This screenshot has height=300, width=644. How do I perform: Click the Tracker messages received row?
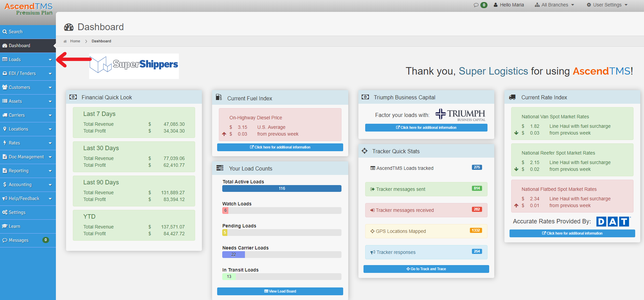click(x=426, y=210)
